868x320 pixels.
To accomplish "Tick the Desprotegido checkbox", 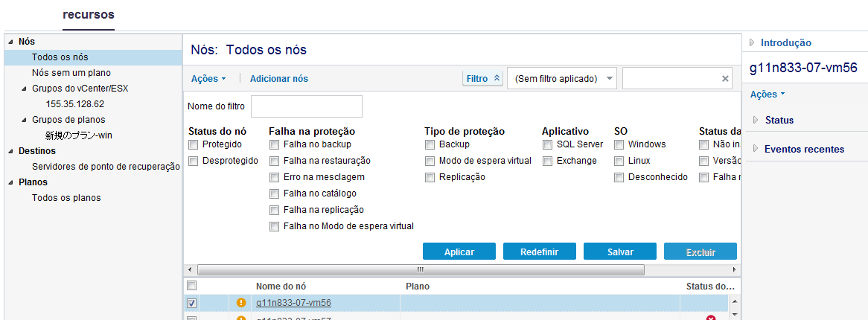I will click(x=193, y=161).
